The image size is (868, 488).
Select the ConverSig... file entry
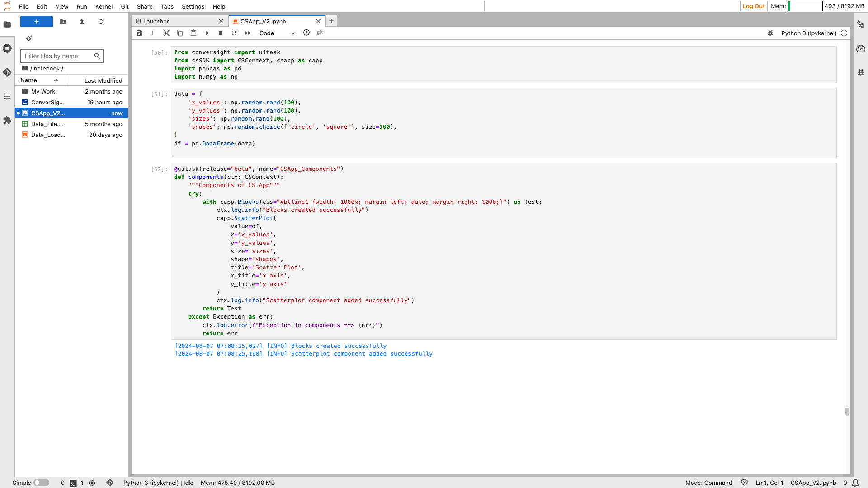(71, 102)
